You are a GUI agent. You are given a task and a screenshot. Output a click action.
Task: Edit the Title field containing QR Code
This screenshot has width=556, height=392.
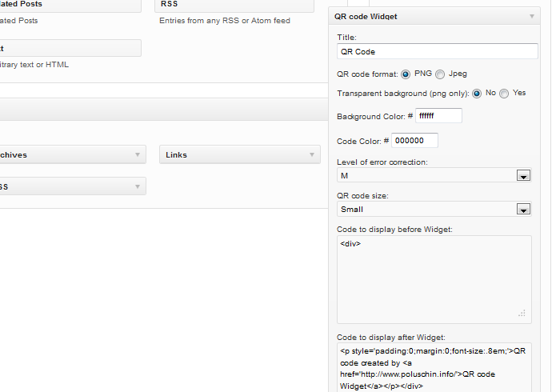pos(438,51)
